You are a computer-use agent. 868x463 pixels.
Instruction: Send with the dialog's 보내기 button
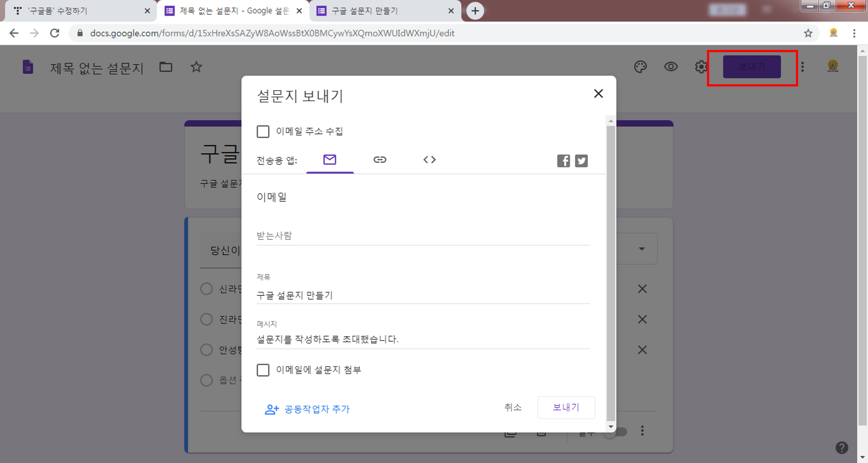(x=566, y=407)
